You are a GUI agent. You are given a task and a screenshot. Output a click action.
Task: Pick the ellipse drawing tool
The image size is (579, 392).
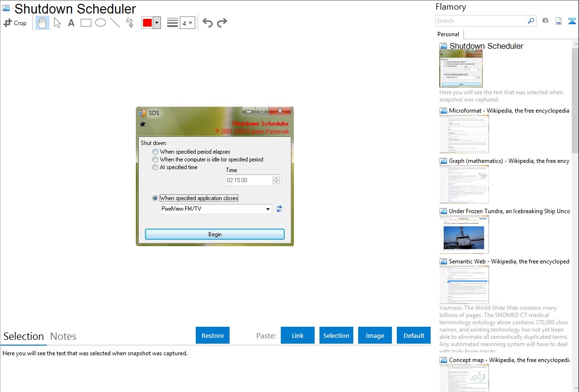[101, 23]
